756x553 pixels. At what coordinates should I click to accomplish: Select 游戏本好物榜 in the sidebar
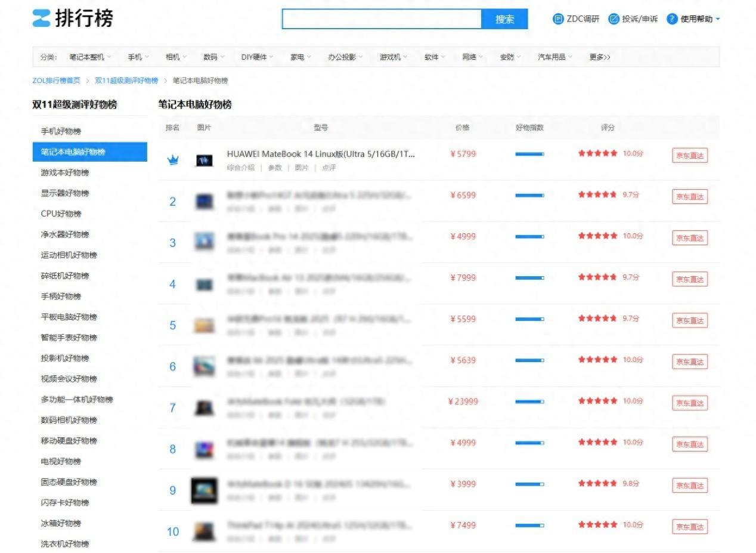click(65, 172)
